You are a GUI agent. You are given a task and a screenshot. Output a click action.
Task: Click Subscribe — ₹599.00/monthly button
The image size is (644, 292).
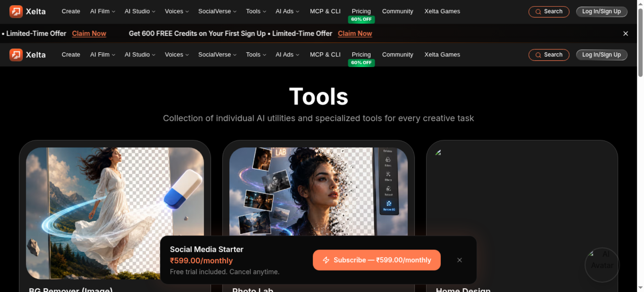(376, 260)
